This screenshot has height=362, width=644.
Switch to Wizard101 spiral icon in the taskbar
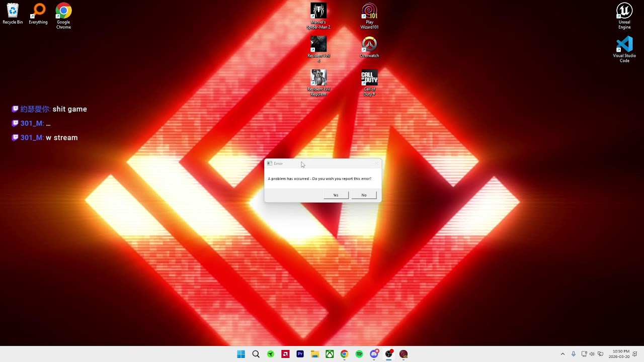(x=404, y=354)
